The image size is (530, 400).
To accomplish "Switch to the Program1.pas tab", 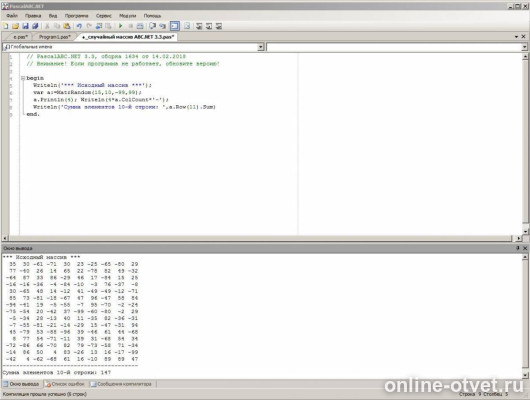I will coord(54,37).
